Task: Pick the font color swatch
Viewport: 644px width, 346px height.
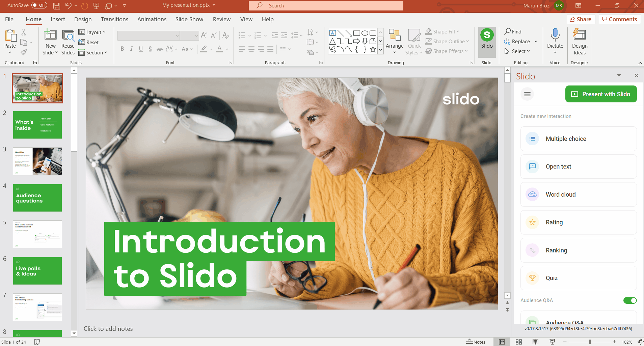Action: click(219, 49)
